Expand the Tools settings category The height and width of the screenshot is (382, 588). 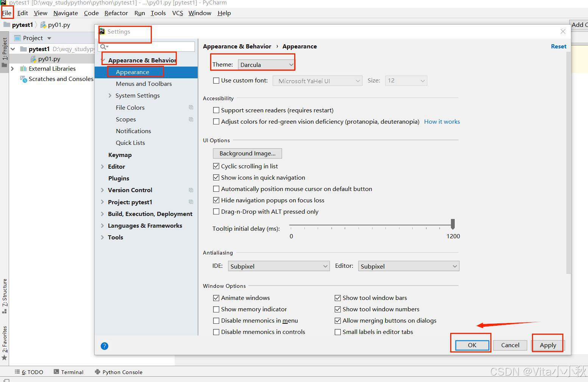coord(103,237)
